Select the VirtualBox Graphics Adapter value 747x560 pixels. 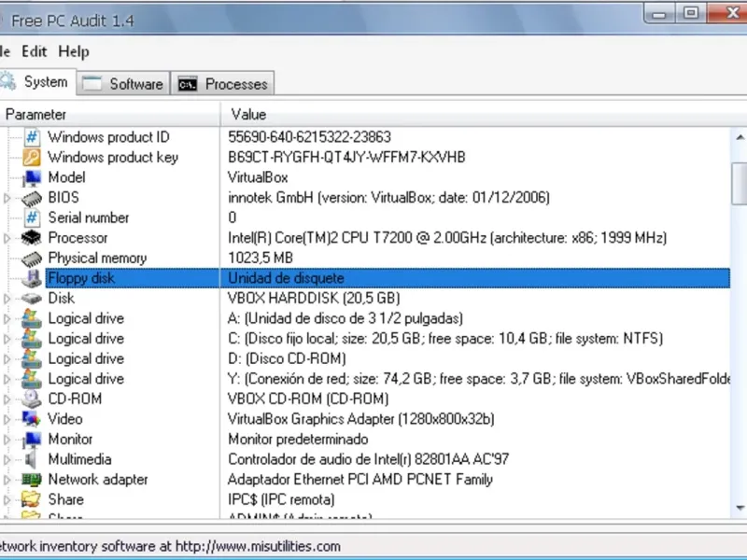tap(360, 419)
